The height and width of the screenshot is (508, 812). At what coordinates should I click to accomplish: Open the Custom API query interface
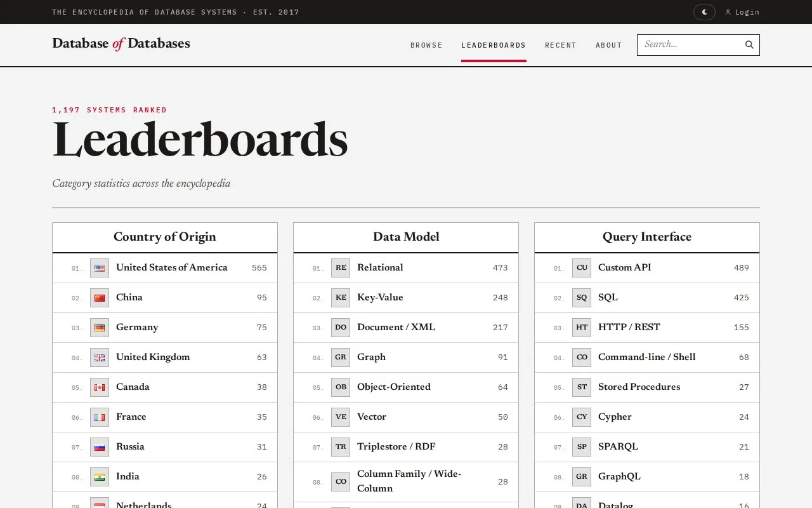pos(625,267)
